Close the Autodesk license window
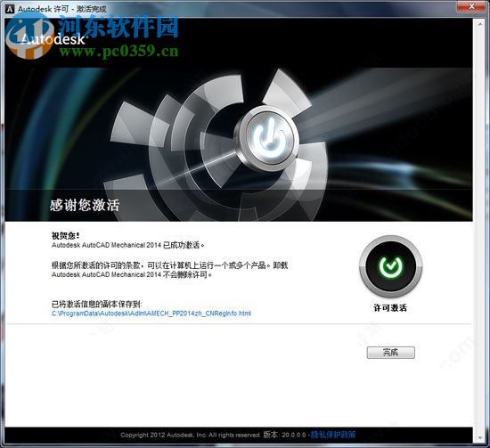Screen dimensions: 490x448 click(x=471, y=6)
